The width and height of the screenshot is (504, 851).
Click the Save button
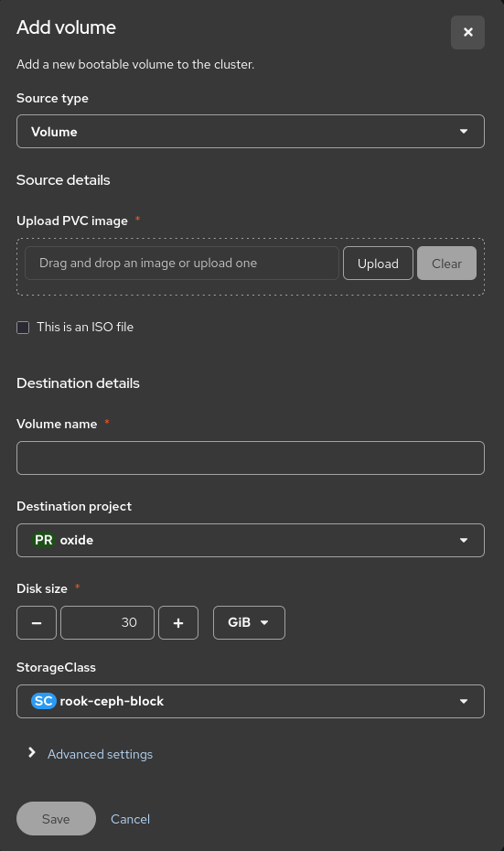click(56, 818)
